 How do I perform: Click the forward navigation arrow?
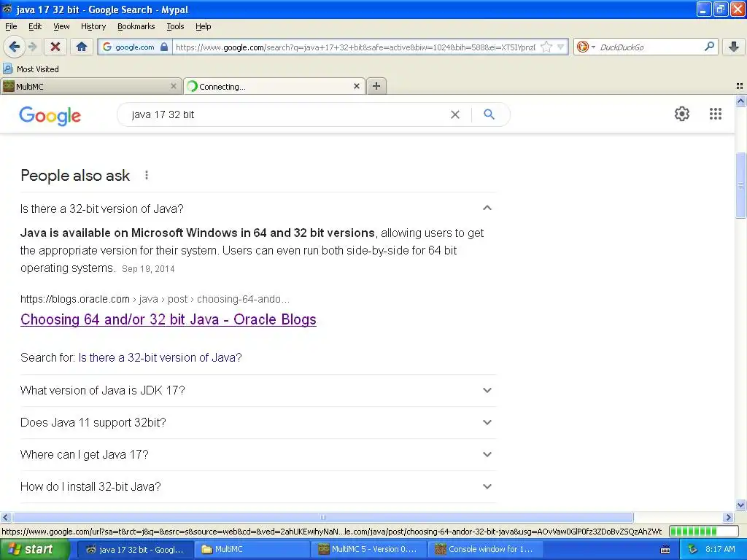pyautogui.click(x=33, y=47)
